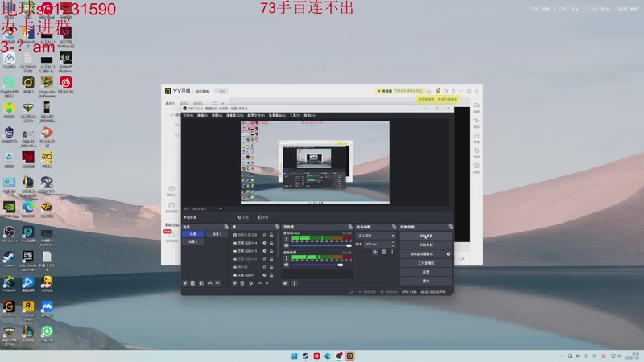Adjust the 300 ms duration stepper arrows

coord(393,244)
